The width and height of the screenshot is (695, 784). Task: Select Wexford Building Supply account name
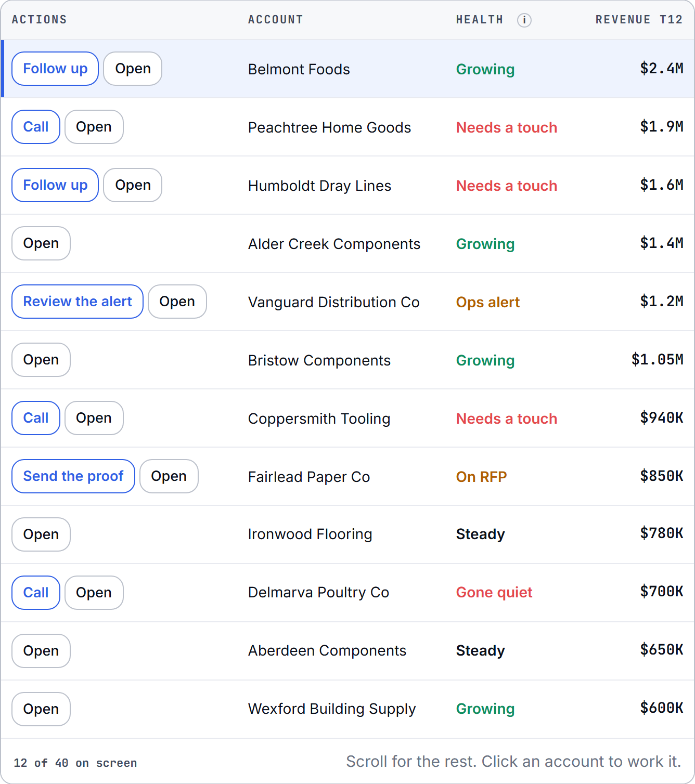tap(332, 709)
